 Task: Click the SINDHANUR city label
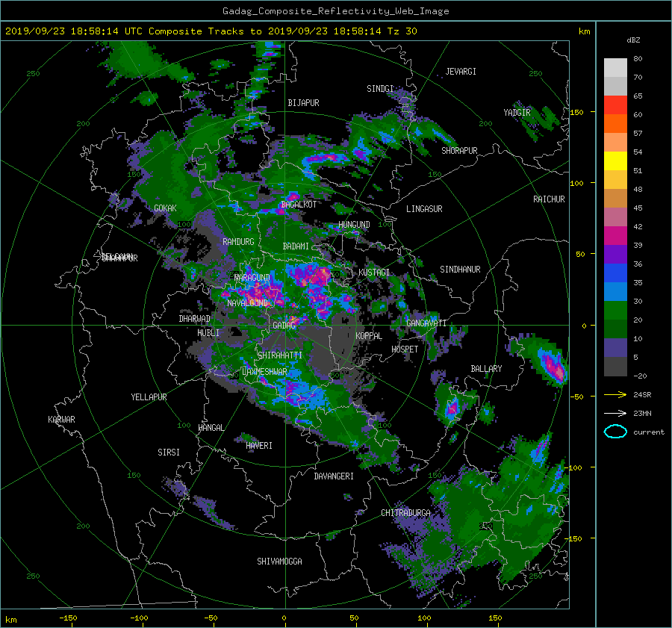point(460,270)
